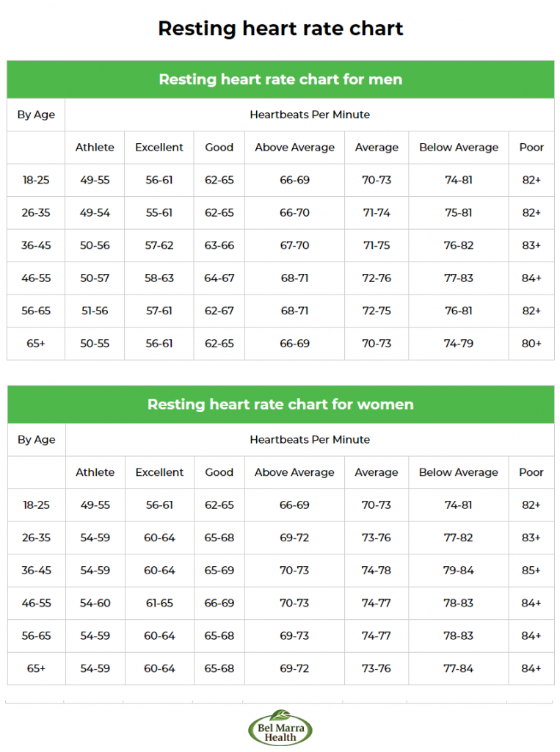Select the 18-25 age row in men's table
Viewport: 560px width, 752px height.
pos(36,180)
